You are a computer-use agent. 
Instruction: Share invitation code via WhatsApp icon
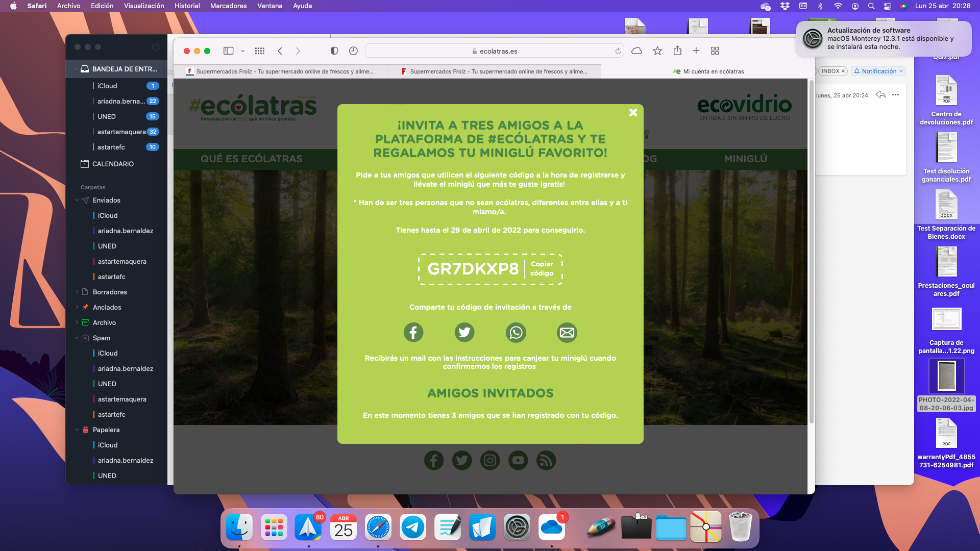516,333
